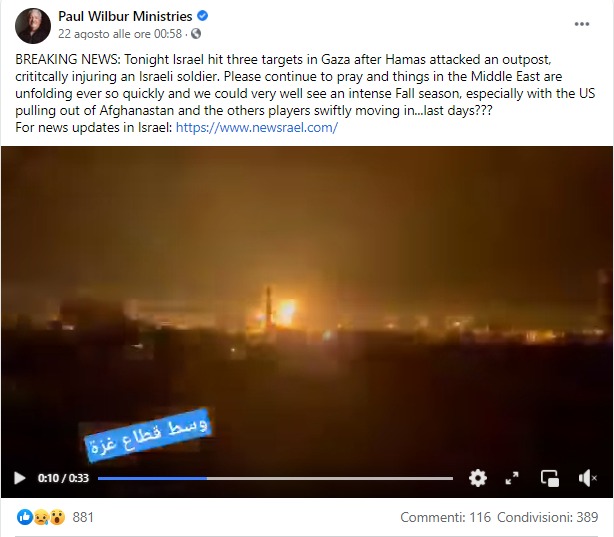
Task: Click the public audience globe icon
Action: click(196, 34)
